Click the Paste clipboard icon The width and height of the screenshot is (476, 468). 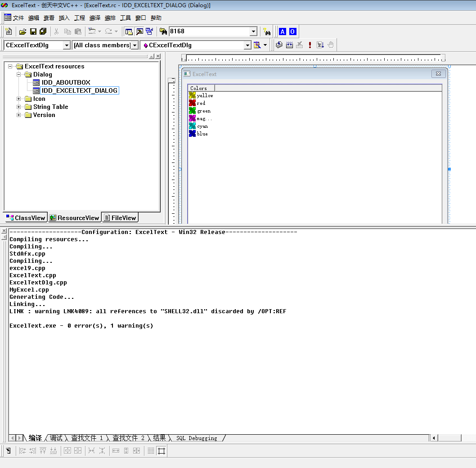(x=78, y=31)
